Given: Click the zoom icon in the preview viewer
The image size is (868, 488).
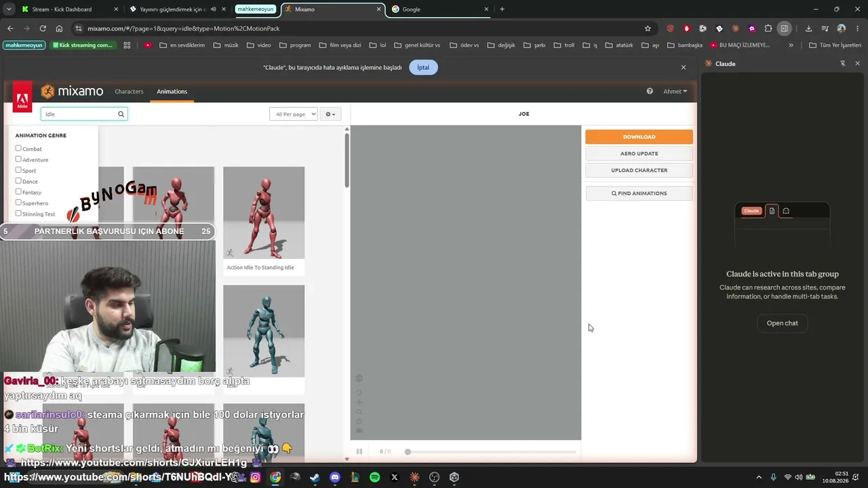Looking at the screenshot, I should (359, 412).
